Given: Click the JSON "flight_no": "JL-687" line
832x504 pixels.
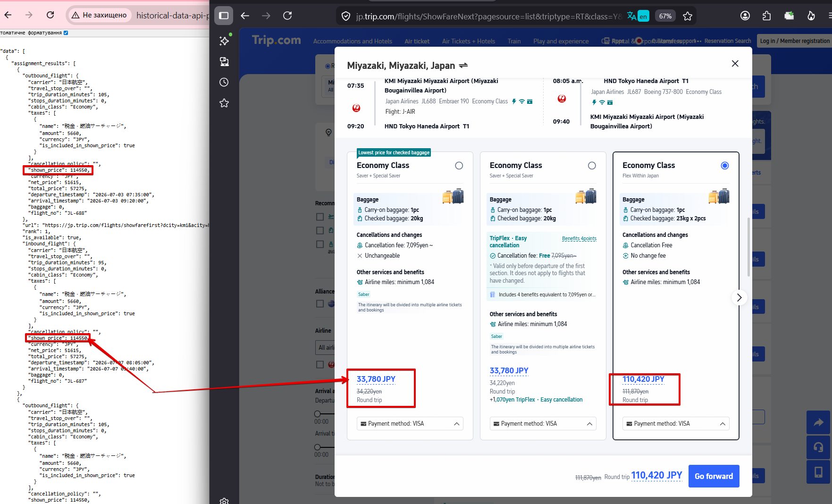Looking at the screenshot, I should 58,381.
